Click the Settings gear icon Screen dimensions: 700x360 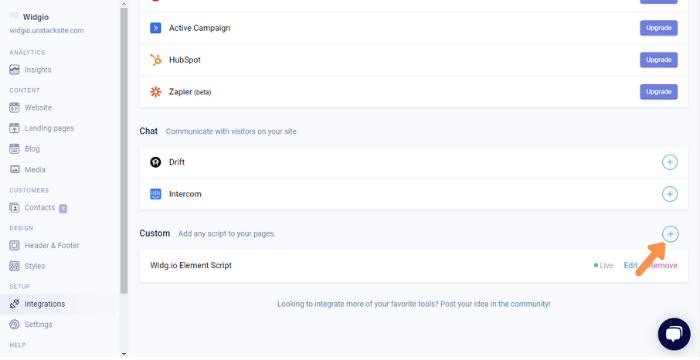14,324
